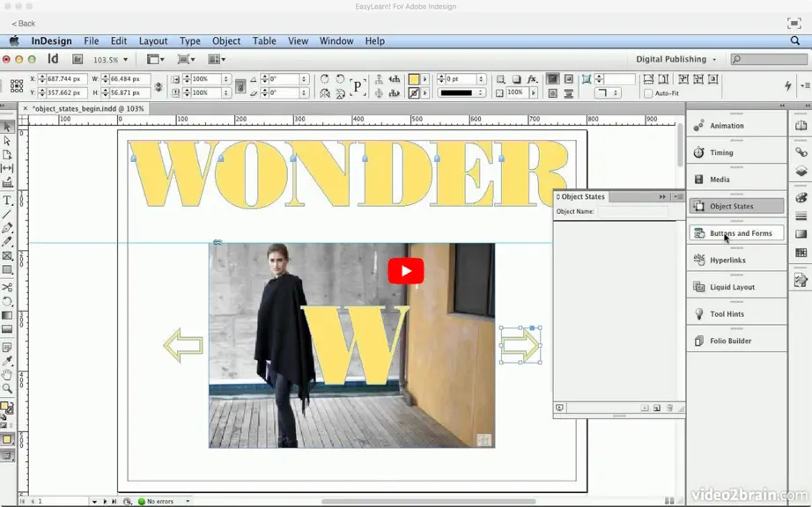Select the Scissors tool

pos(7,287)
